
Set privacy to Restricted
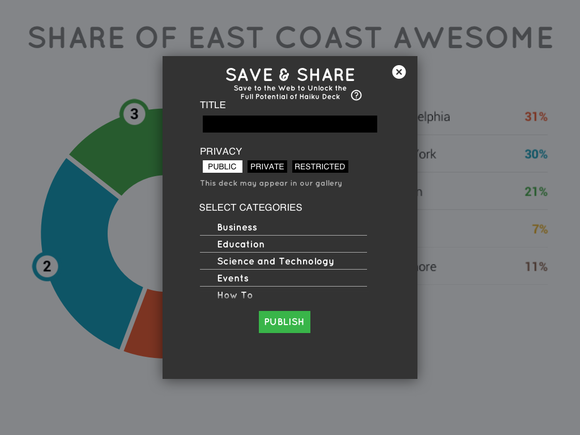320,166
